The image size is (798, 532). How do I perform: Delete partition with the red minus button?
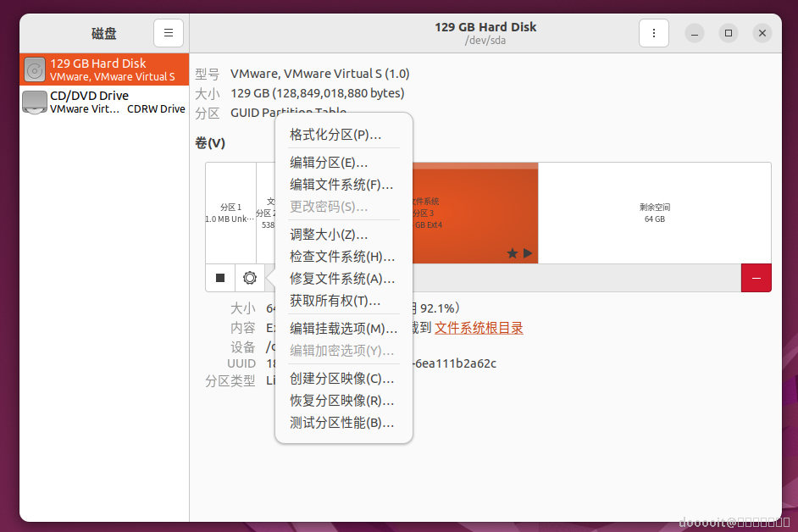[x=756, y=278]
